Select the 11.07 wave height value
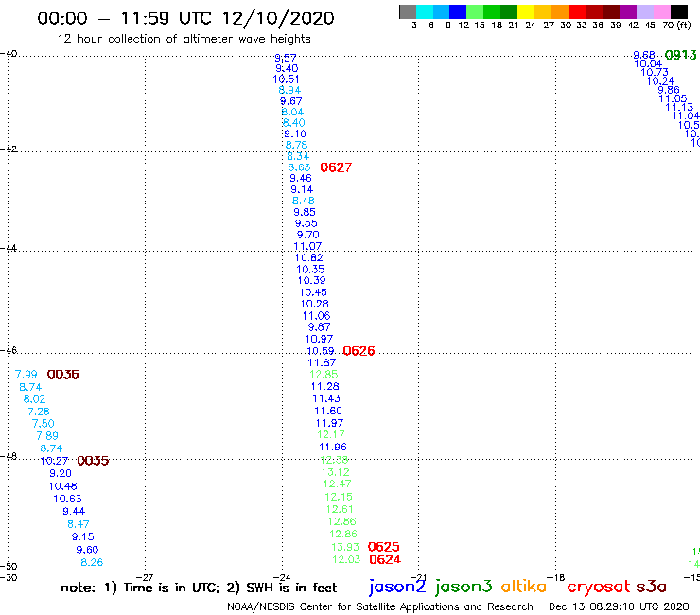Image resolution: width=700 pixels, height=615 pixels. click(x=307, y=246)
